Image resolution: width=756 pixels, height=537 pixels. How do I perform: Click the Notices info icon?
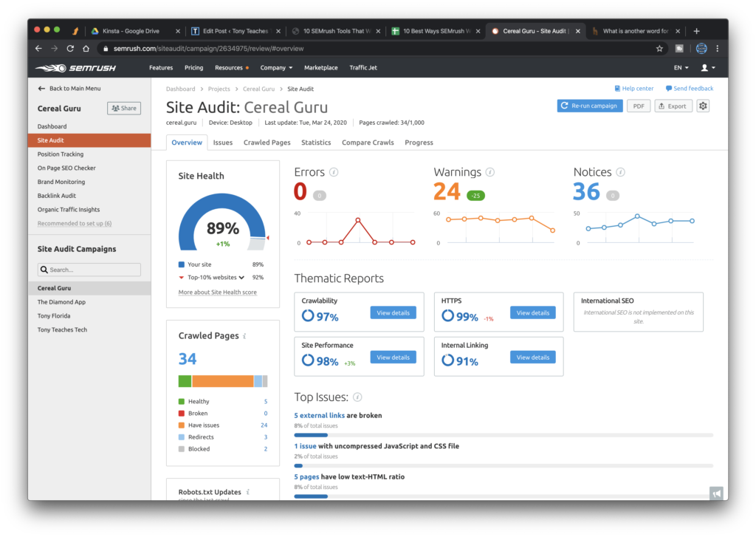[x=620, y=172]
